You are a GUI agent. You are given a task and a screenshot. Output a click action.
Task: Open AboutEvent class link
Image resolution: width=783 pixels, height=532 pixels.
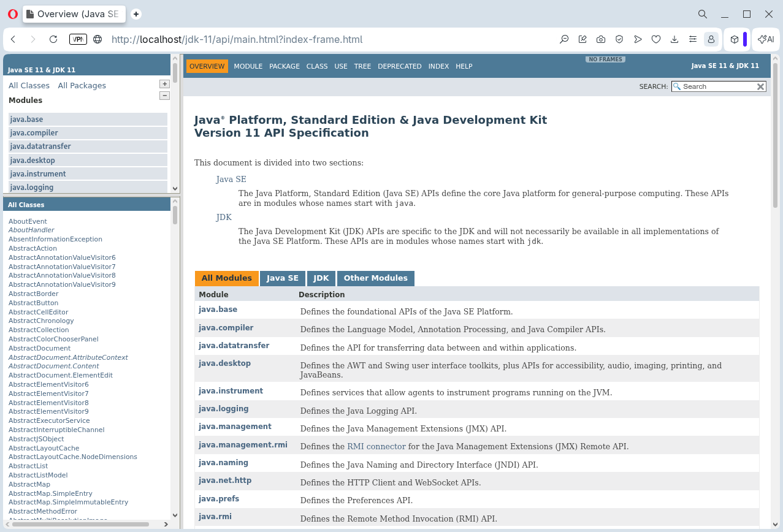pos(28,221)
